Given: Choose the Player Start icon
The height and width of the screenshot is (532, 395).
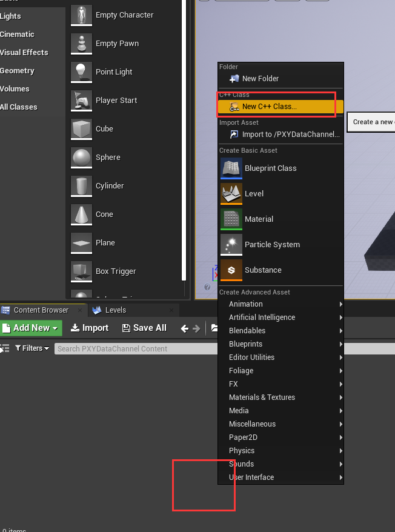Looking at the screenshot, I should 81,101.
